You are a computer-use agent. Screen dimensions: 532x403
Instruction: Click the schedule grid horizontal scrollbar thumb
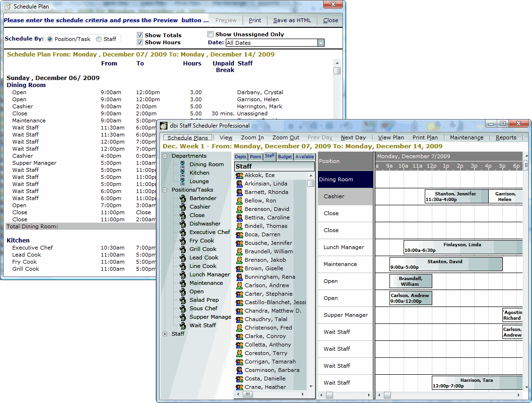coord(387,395)
